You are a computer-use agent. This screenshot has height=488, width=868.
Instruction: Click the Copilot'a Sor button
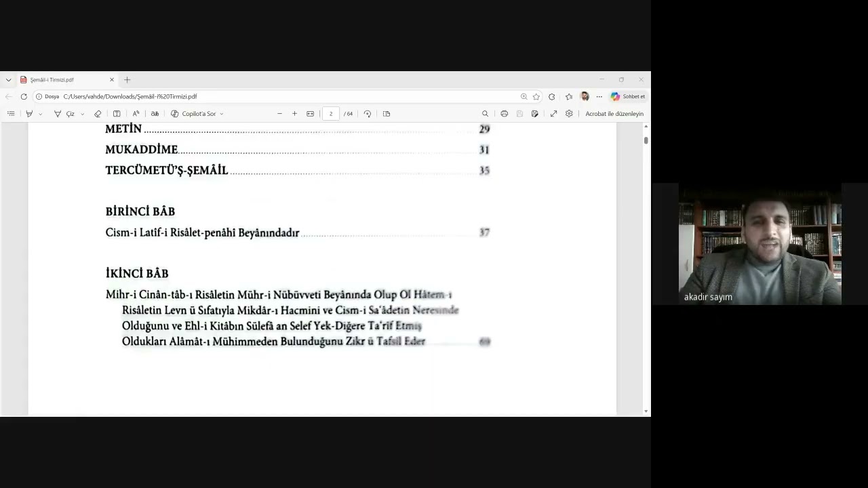[x=193, y=114]
